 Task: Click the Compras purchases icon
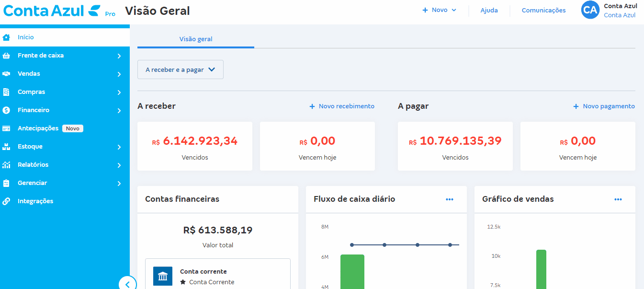[6, 92]
